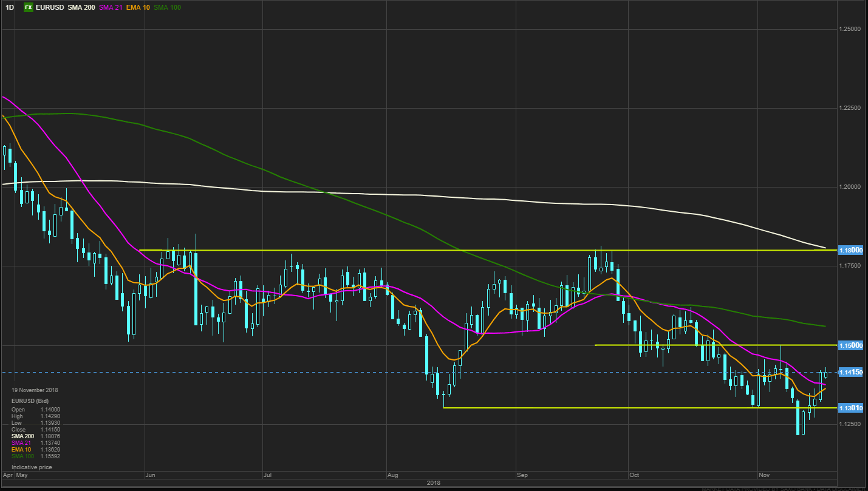The height and width of the screenshot is (491, 868).
Task: Select the SMA 200 indicator in header
Action: click(81, 7)
